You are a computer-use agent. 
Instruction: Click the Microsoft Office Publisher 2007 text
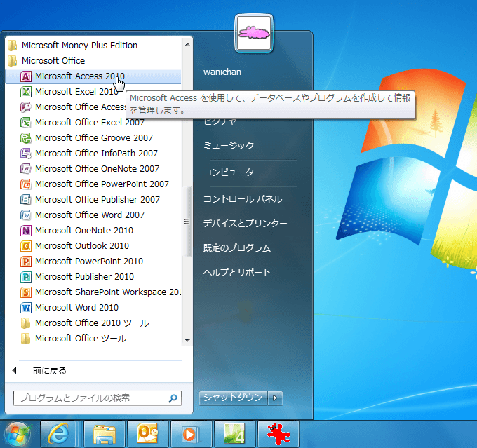click(x=98, y=200)
